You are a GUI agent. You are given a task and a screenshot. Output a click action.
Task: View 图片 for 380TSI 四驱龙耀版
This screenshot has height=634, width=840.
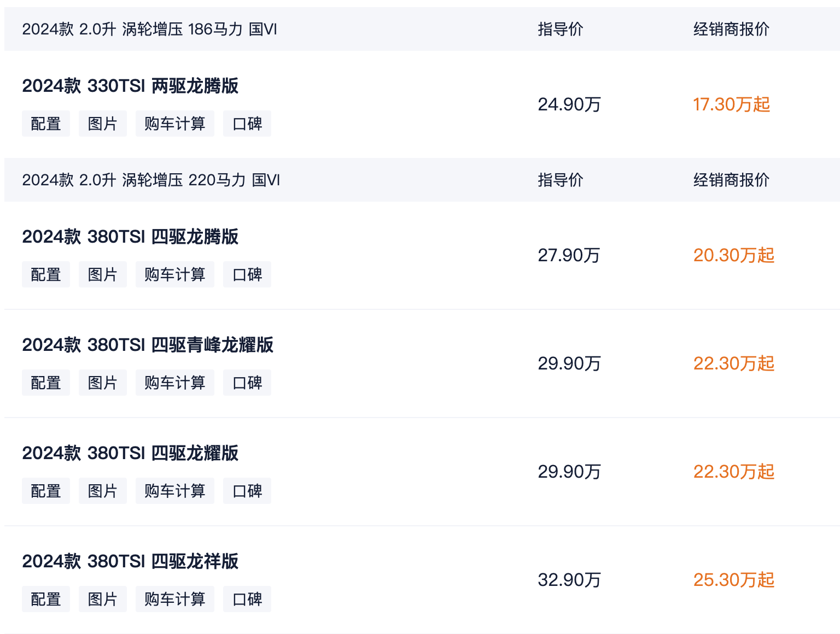coord(103,491)
